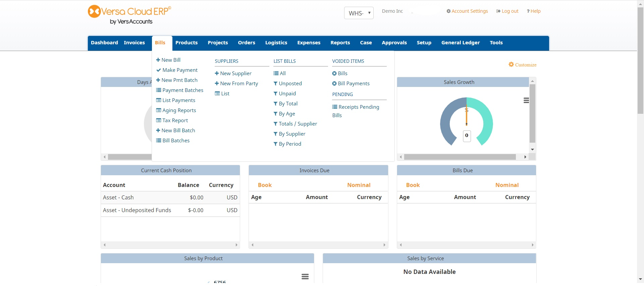This screenshot has width=644, height=286.
Task: Open the Case menu
Action: pyautogui.click(x=366, y=43)
